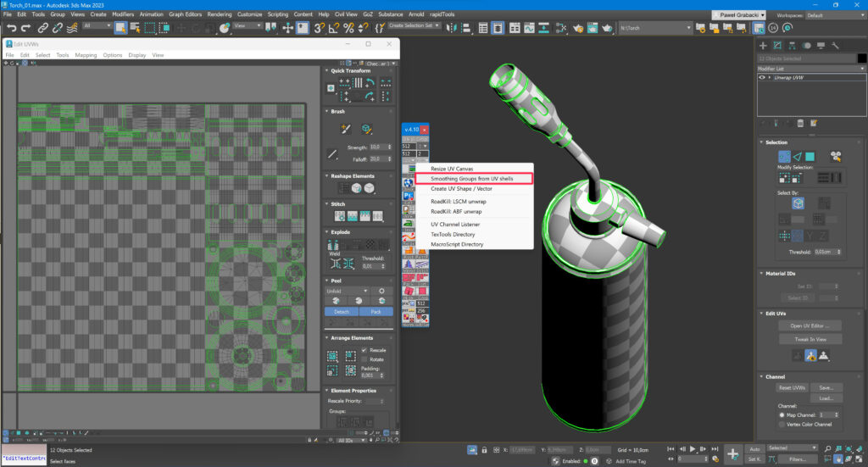Activate the Select Object tool
Screen dimensions: 868x467
(120, 28)
